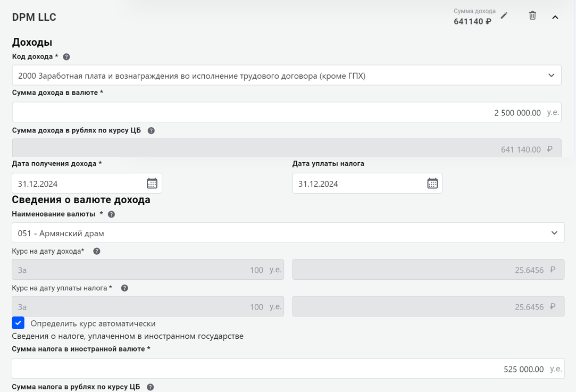Click help icon by Сумма налога в рублях
Viewport: 576px width, 392px height.
(x=151, y=387)
